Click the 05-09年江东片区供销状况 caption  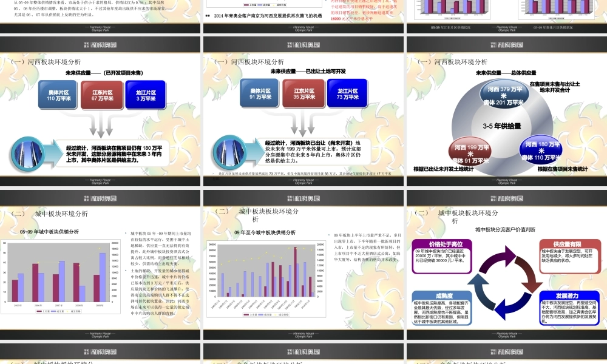450,27
